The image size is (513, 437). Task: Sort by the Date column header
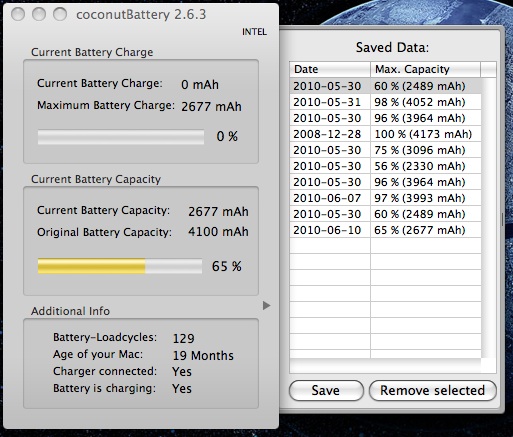point(330,69)
